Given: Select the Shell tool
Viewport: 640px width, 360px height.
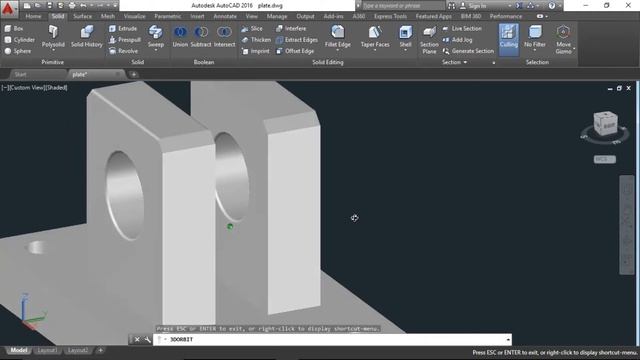Looking at the screenshot, I should pyautogui.click(x=405, y=36).
